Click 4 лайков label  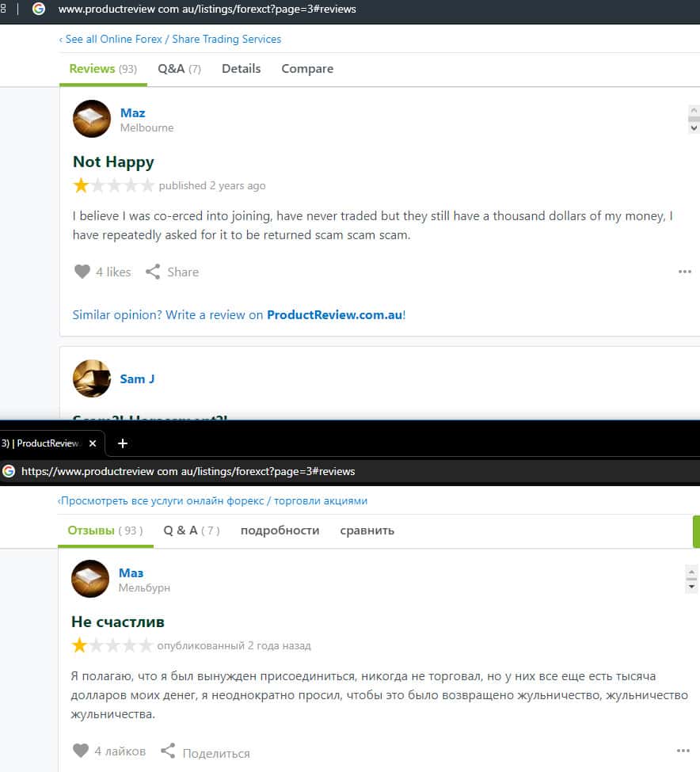click(120, 751)
